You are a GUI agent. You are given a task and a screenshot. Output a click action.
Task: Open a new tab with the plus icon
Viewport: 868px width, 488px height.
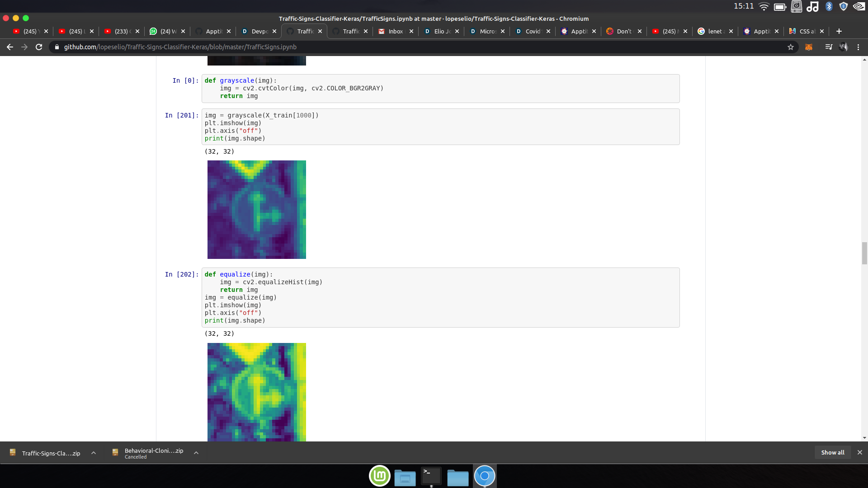(839, 31)
